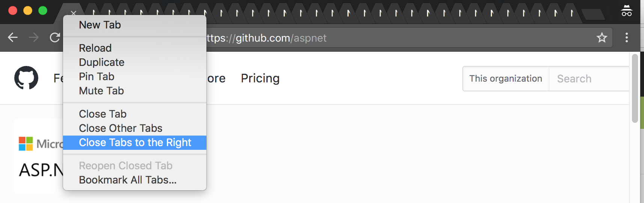Click the browser back arrow
Viewport: 644px width, 203px height.
click(13, 37)
